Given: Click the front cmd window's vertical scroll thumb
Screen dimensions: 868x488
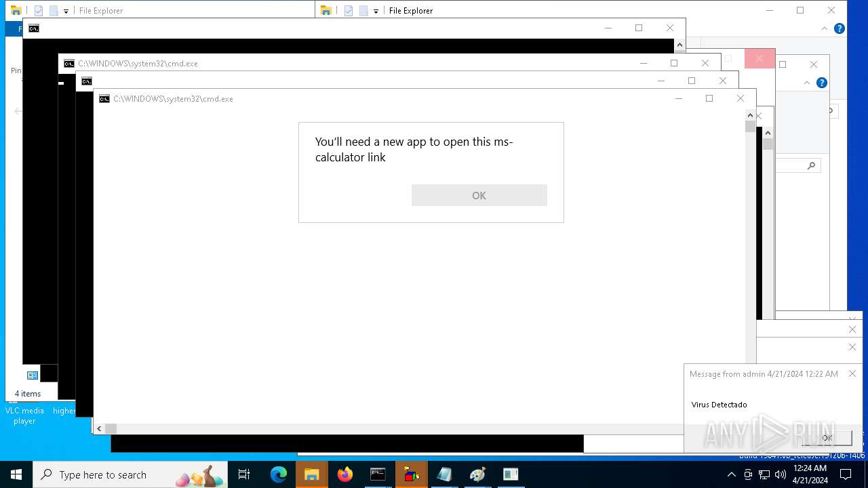Looking at the screenshot, I should [750, 126].
